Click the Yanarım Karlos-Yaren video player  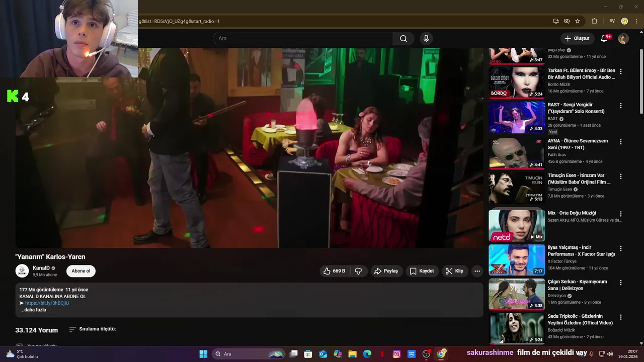tap(249, 148)
